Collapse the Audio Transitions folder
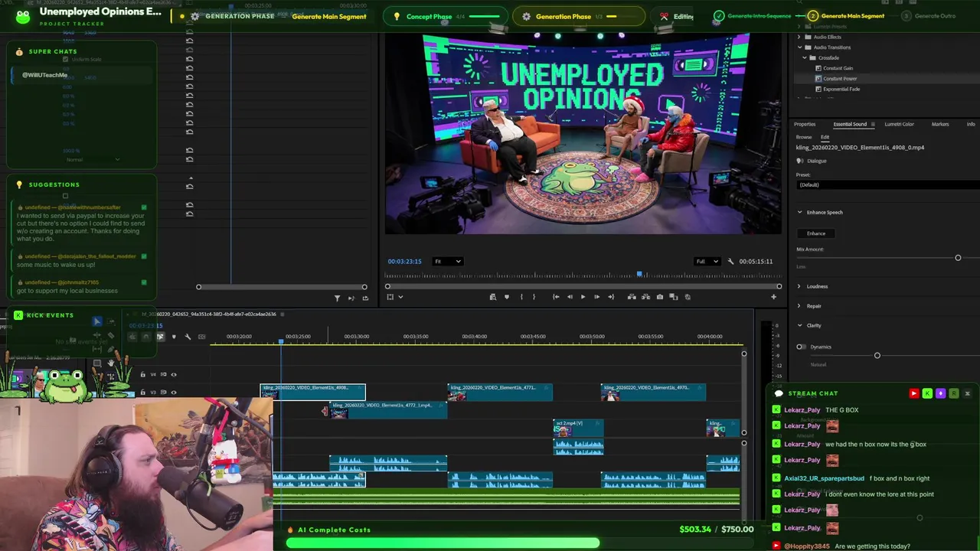Viewport: 980px width, 551px height. [799, 47]
